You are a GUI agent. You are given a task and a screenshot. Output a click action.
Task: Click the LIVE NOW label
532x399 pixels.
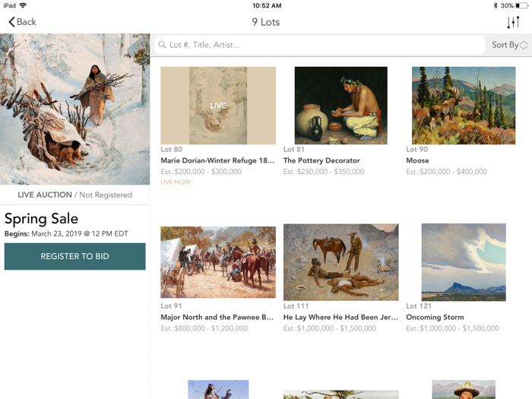pyautogui.click(x=176, y=182)
